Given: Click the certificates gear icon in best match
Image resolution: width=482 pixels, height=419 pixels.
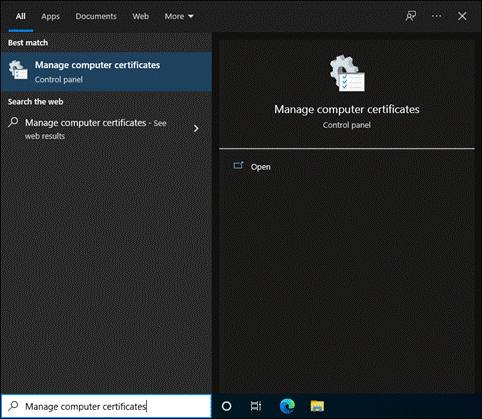Looking at the screenshot, I should 18,70.
